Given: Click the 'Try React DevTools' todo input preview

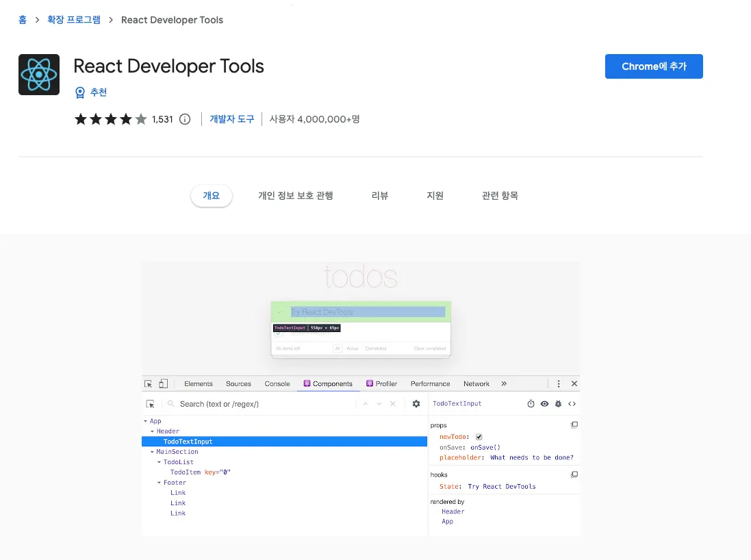Looking at the screenshot, I should [368, 312].
